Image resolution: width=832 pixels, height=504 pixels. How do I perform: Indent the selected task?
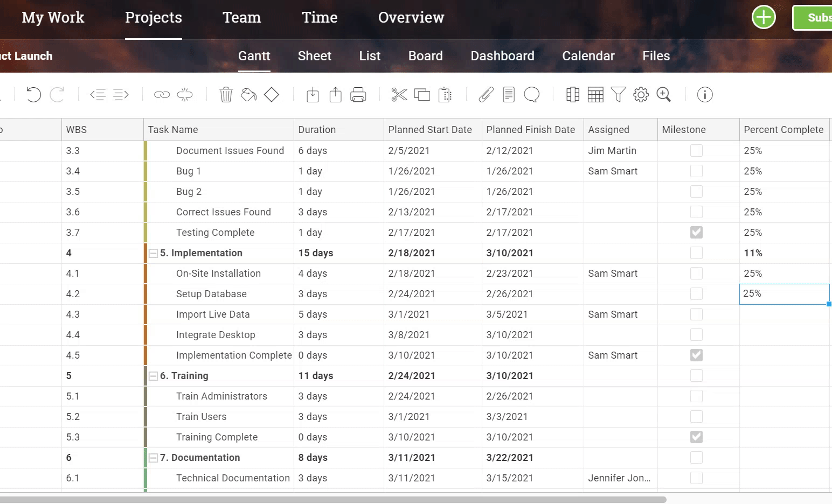click(x=120, y=94)
